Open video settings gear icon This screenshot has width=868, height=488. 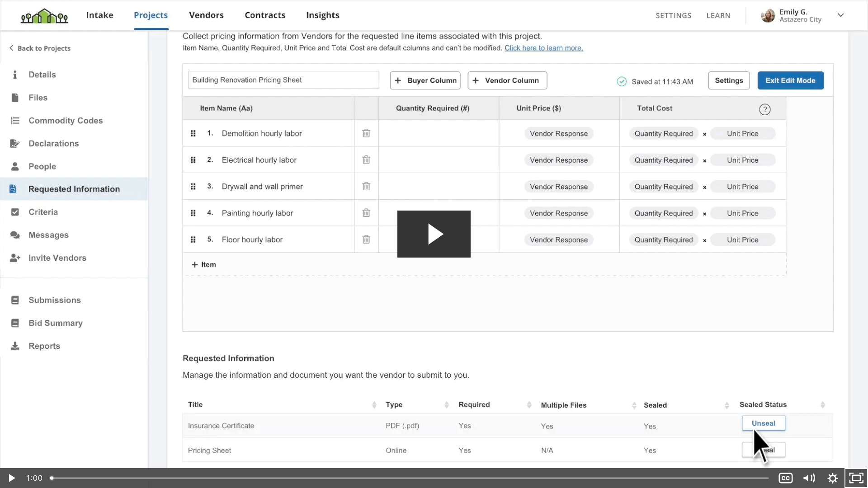pyautogui.click(x=833, y=478)
